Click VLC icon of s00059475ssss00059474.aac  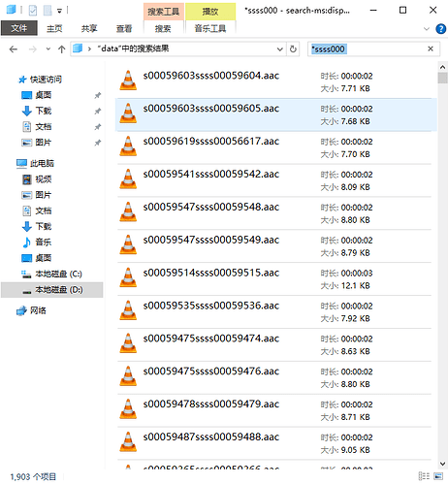click(128, 343)
